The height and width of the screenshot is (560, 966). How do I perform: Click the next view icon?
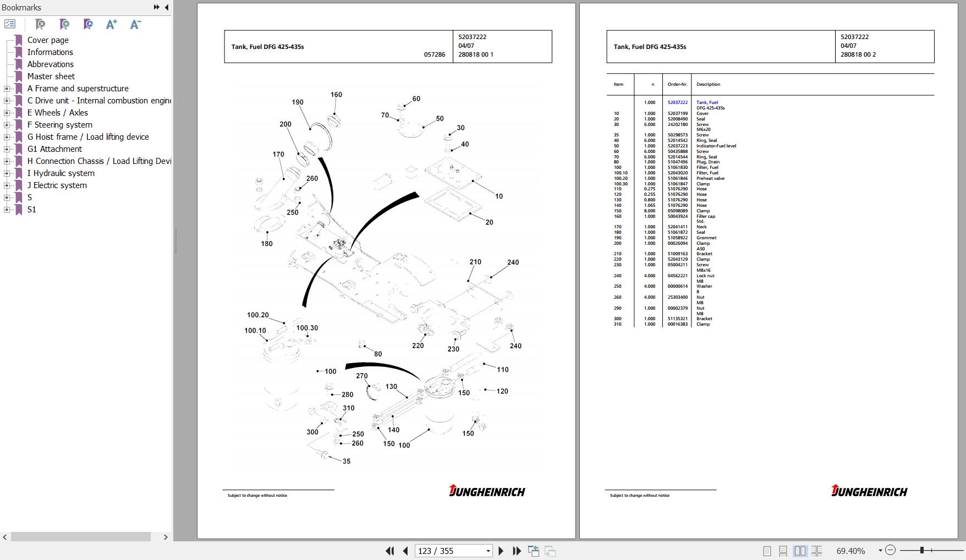[550, 551]
